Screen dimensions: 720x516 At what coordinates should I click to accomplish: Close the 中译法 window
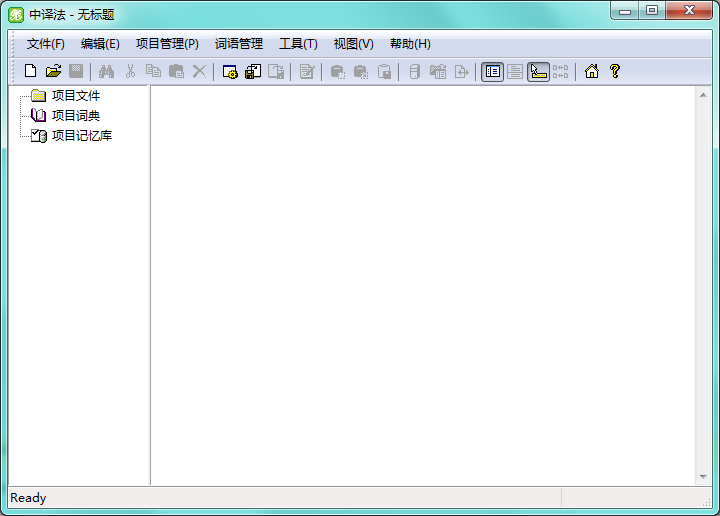689,11
